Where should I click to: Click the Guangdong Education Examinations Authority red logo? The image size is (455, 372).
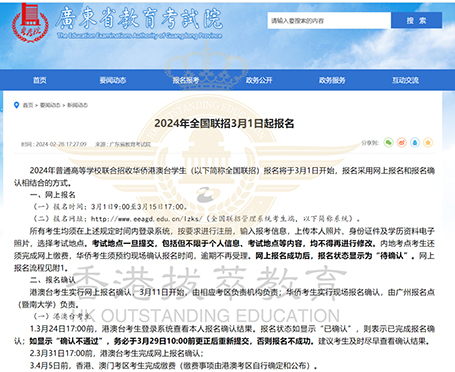coord(30,22)
